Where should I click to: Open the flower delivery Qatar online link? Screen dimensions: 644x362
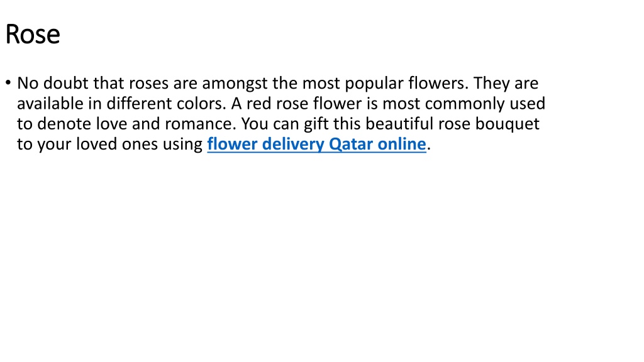(317, 144)
